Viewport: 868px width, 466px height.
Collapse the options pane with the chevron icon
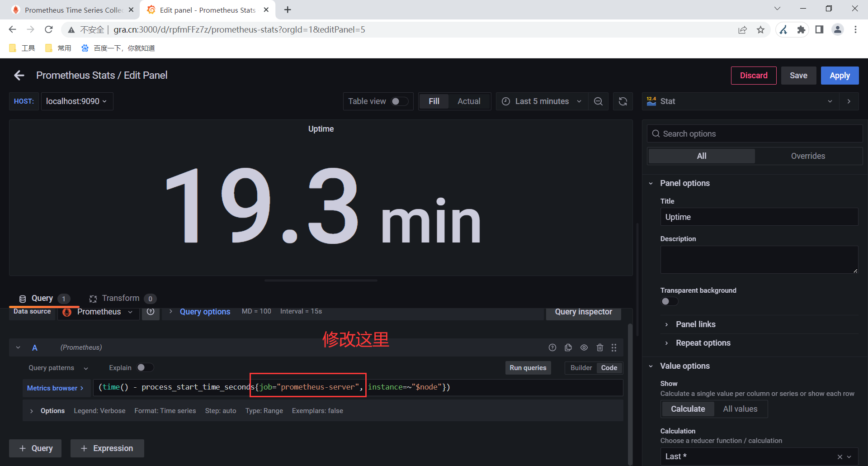tap(849, 101)
